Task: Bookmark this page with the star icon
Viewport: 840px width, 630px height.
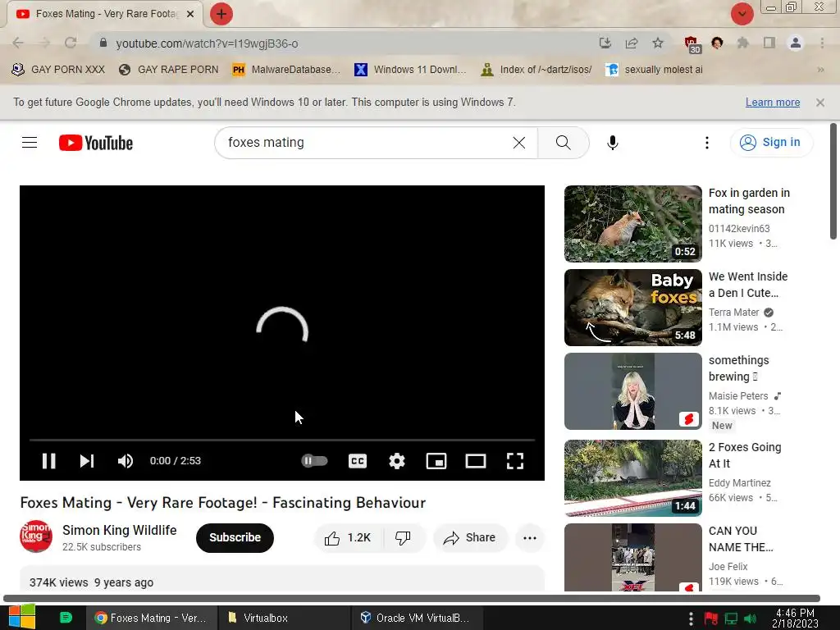Action: [658, 43]
